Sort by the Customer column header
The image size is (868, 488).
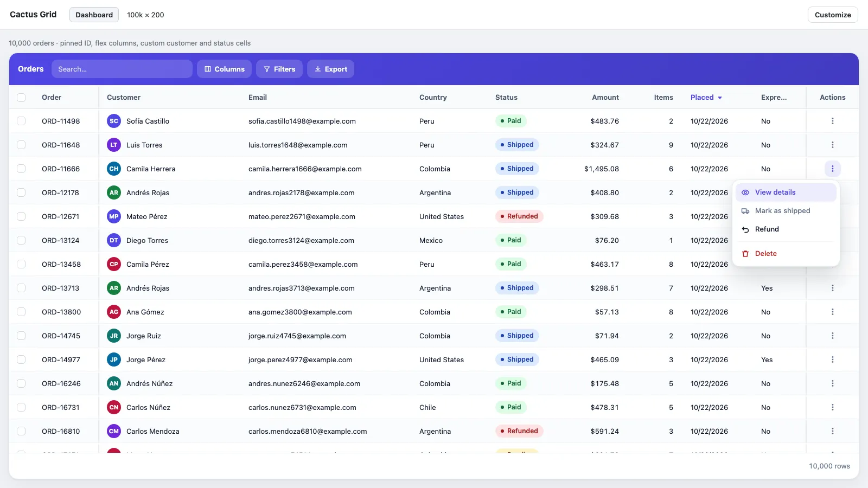124,98
